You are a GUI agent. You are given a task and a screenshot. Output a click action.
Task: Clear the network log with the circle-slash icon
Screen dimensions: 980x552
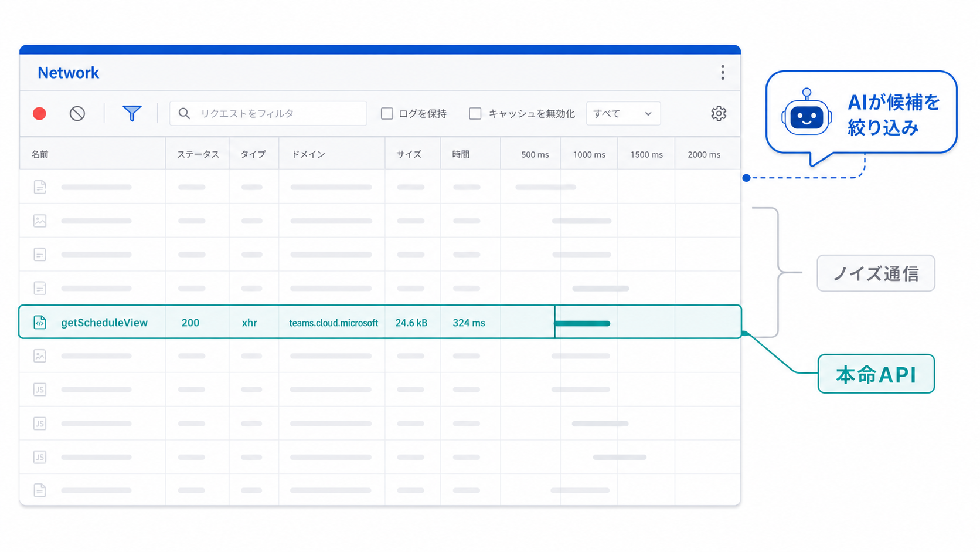pyautogui.click(x=77, y=113)
